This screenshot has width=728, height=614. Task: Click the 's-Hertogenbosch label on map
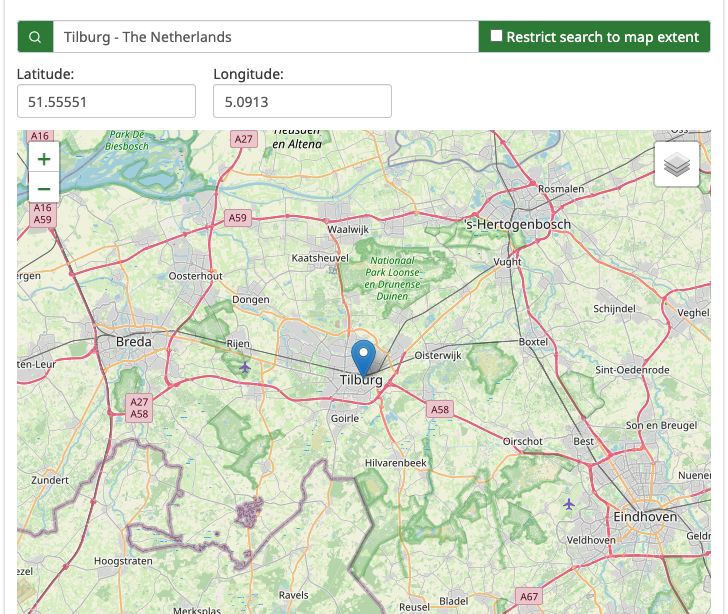click(x=519, y=224)
